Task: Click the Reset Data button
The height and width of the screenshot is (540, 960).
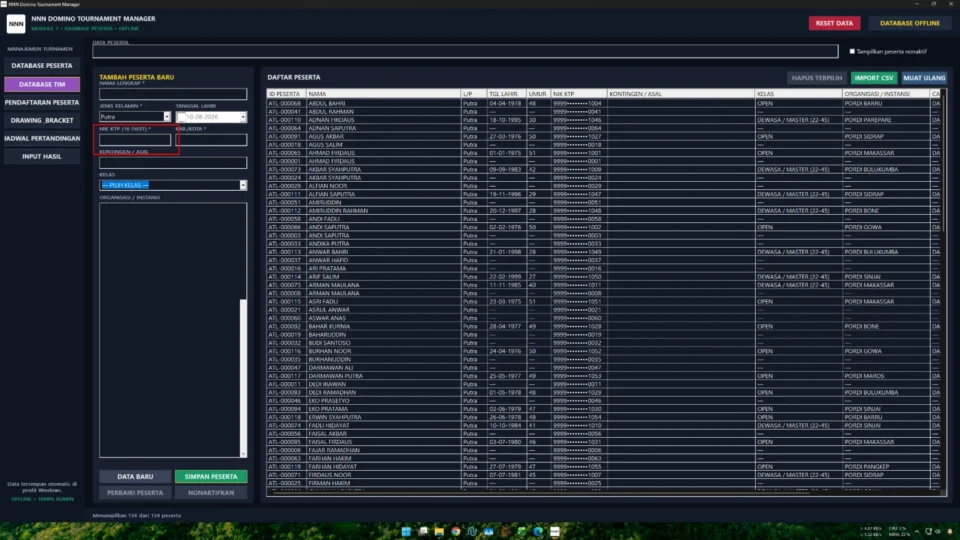Action: point(834,23)
